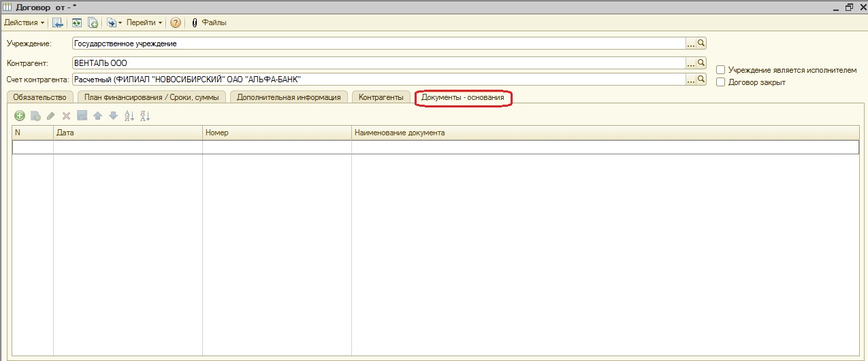Sort ascending with the A-Z icon

point(129,116)
